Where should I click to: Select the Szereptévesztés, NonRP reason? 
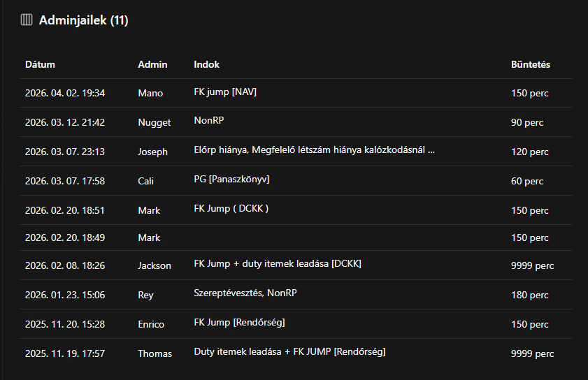pos(245,293)
